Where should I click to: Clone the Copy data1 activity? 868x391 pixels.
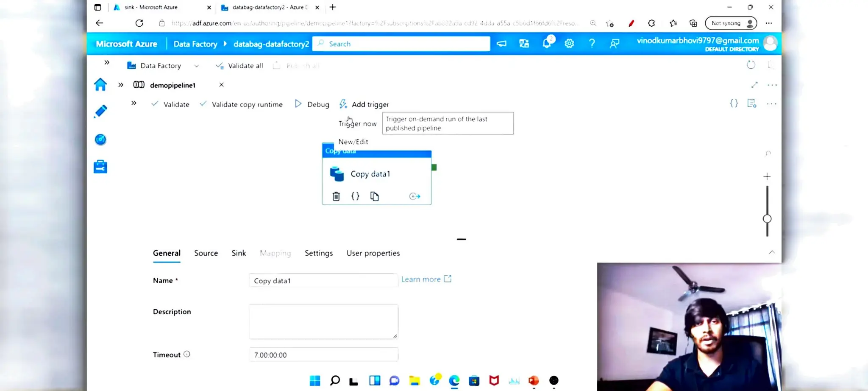374,196
